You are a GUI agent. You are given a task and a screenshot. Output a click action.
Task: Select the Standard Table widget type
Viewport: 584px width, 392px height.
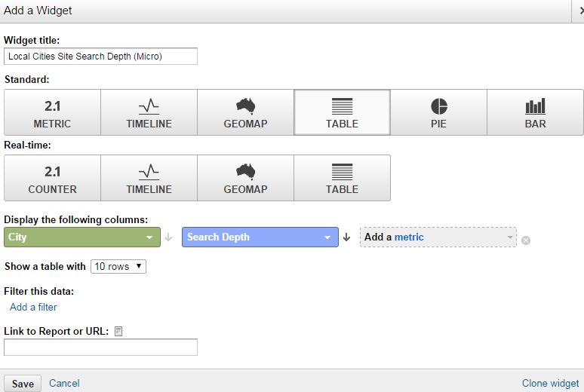pos(342,113)
